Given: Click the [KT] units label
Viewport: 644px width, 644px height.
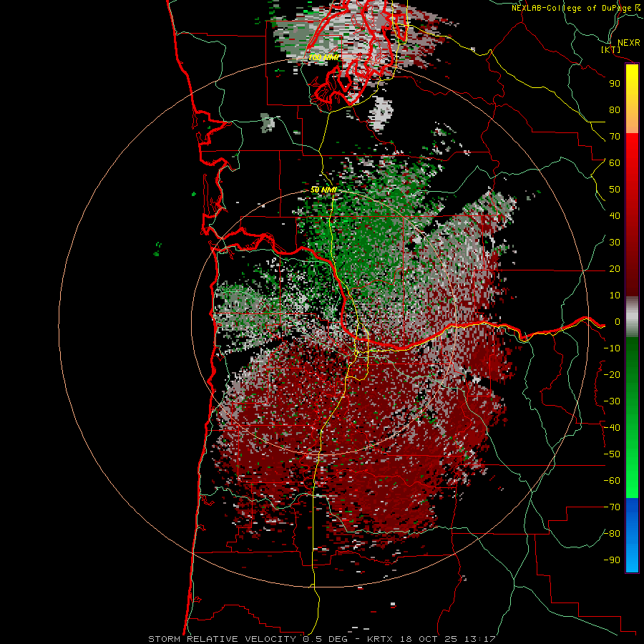Looking at the screenshot, I should [611, 49].
